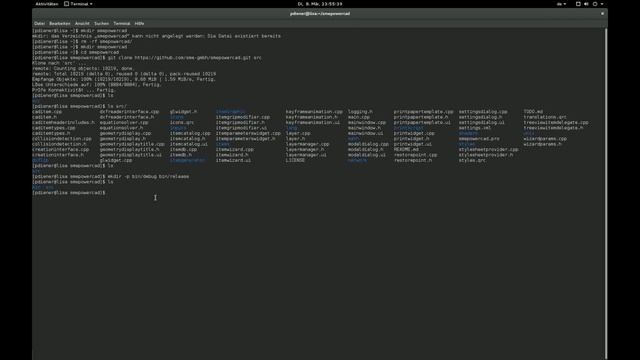Click the file name 'itemwizard.ui'

click(x=233, y=160)
